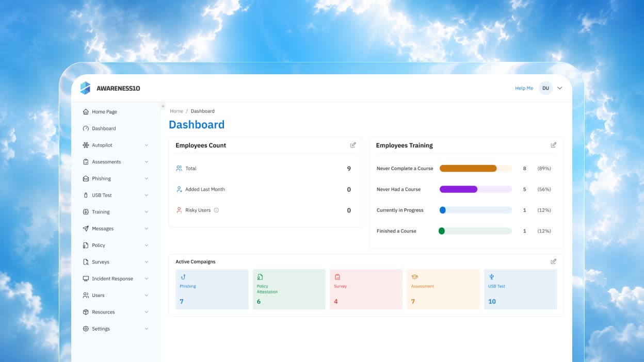Open the Resources sidebar item
This screenshot has height=362, width=644.
116,312
